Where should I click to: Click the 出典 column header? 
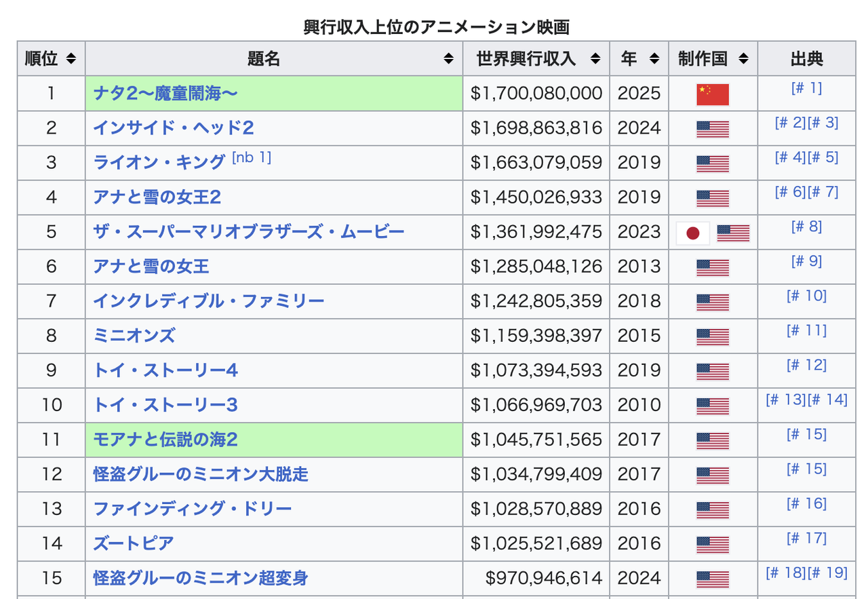(x=806, y=59)
